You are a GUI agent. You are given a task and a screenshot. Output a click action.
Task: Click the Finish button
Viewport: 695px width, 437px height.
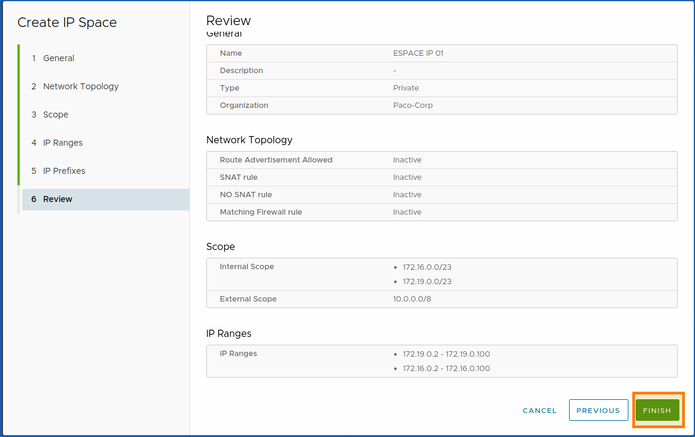coord(657,410)
